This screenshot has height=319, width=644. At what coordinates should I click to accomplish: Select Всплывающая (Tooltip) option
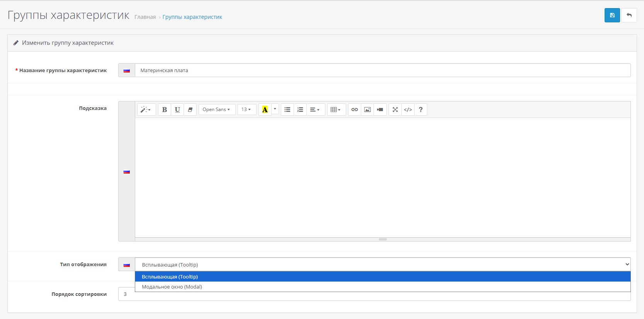pyautogui.click(x=170, y=277)
